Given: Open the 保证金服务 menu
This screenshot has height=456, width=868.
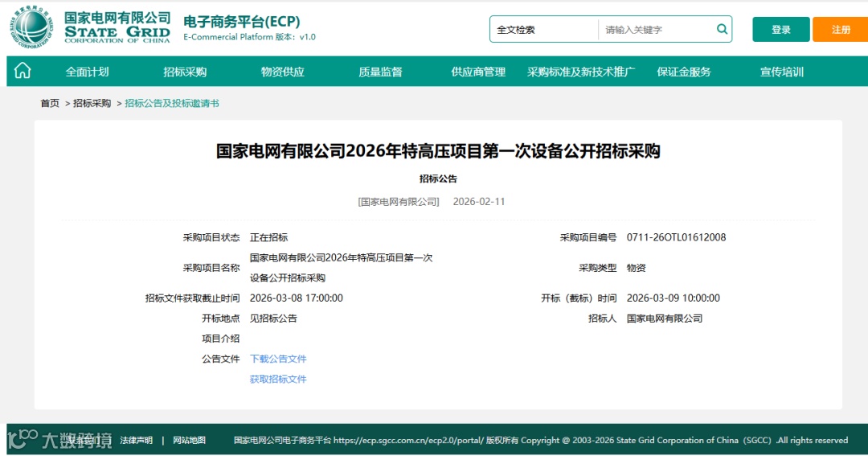Looking at the screenshot, I should (684, 72).
